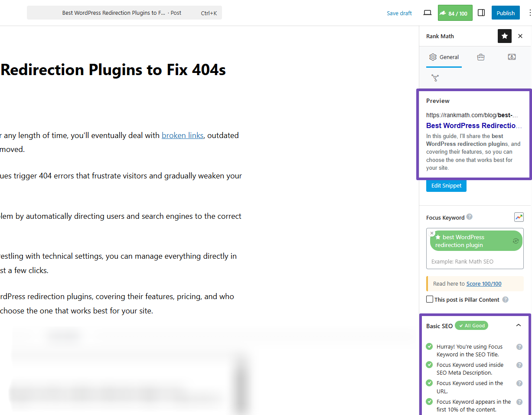Check the 'This post is Pillar Content' checkbox
This screenshot has height=415, width=532.
[430, 300]
